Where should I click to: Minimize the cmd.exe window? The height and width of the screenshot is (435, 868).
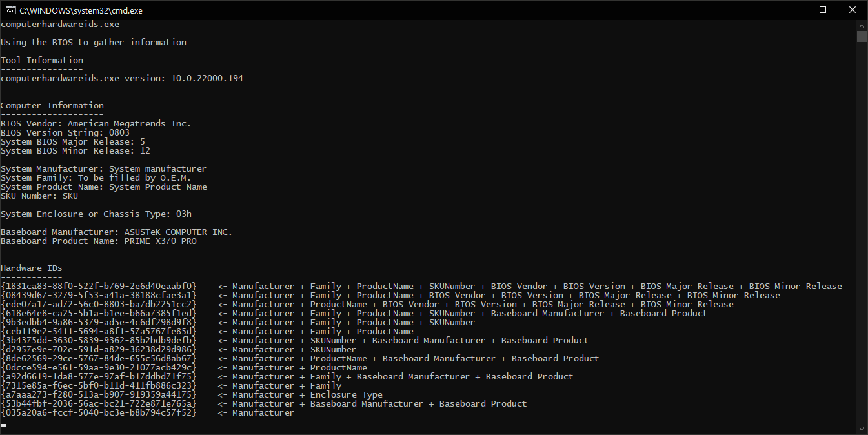tap(793, 10)
